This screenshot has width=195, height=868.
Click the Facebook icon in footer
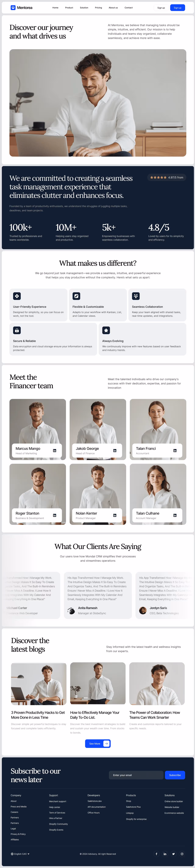(x=156, y=854)
